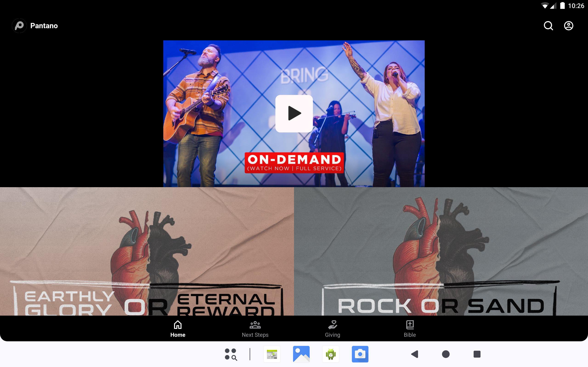Open the user profile account icon
588x367 pixels.
(x=568, y=26)
